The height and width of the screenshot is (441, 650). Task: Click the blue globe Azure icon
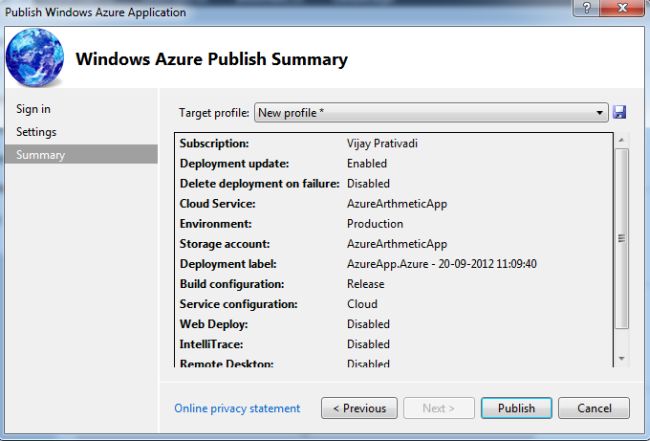tap(35, 57)
